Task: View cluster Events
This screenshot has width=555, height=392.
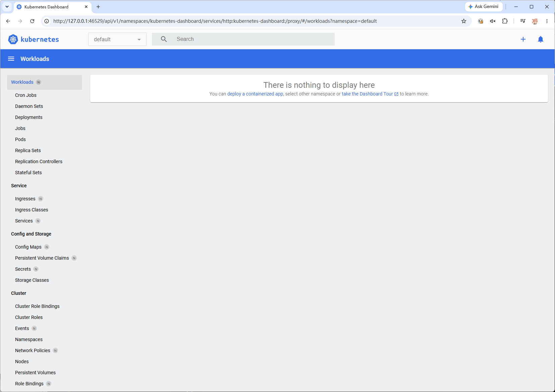Action: [22, 328]
